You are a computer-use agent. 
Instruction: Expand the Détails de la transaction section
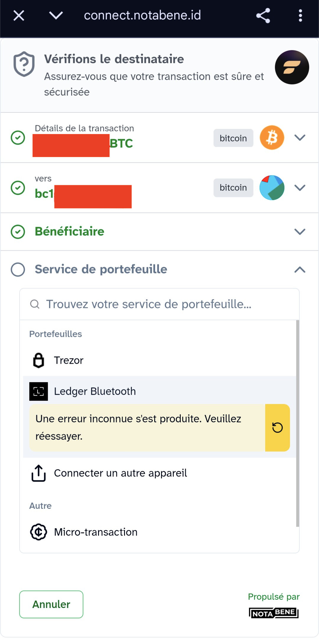[300, 138]
